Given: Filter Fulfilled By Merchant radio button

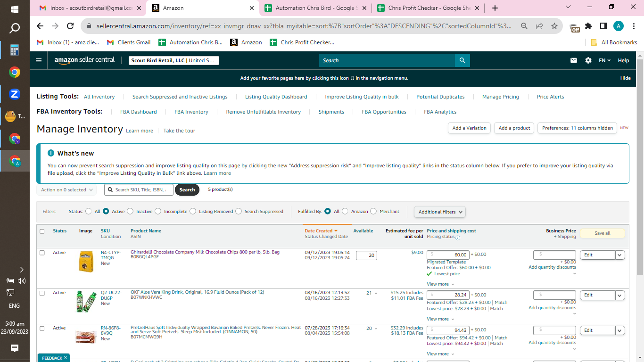Looking at the screenshot, I should 373,211.
